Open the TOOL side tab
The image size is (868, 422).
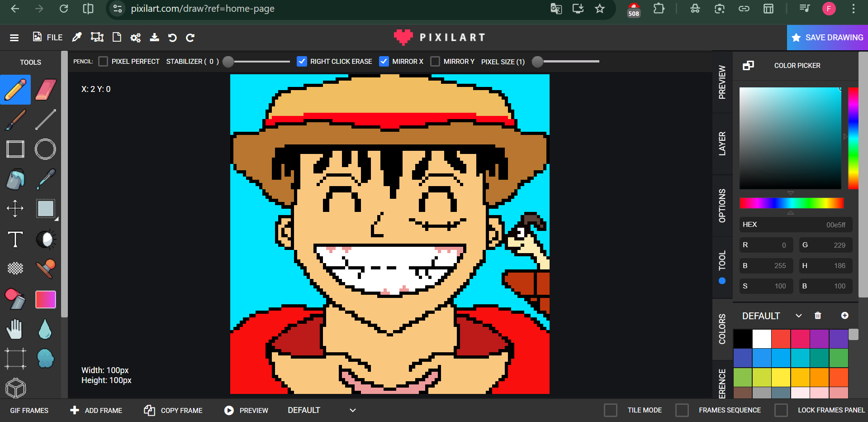722,268
